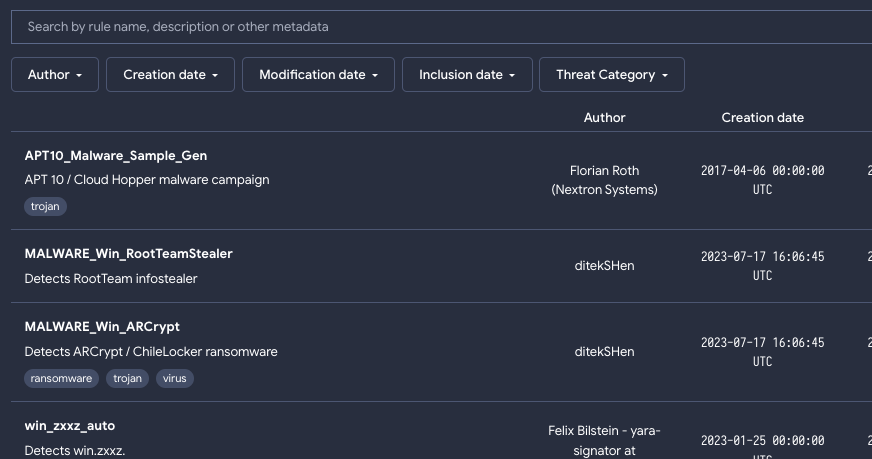Click the Author column header

pyautogui.click(x=604, y=118)
